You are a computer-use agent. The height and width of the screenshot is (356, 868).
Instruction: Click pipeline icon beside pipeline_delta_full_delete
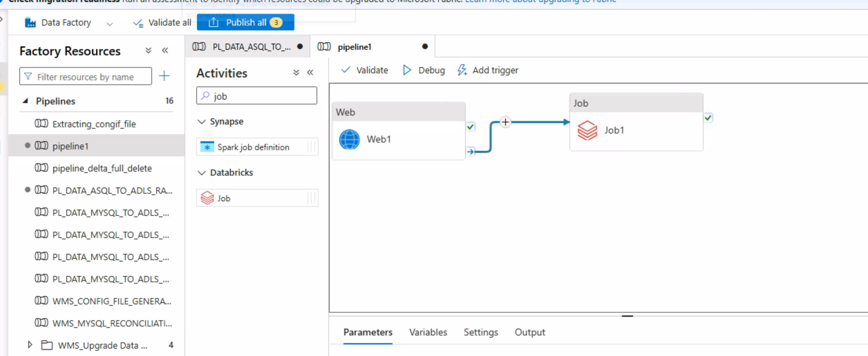pos(41,167)
